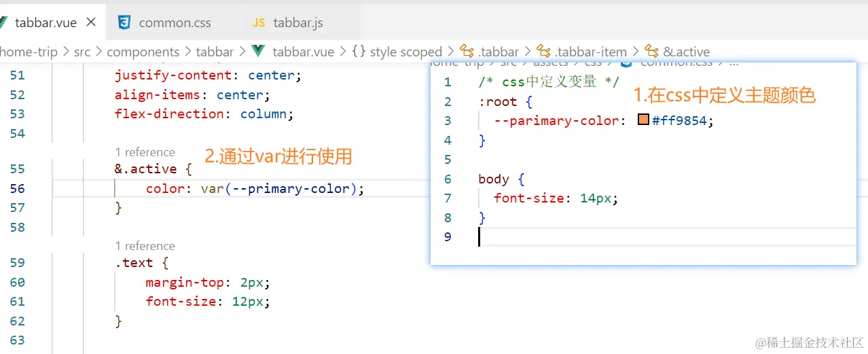
Task: Click line number 56 in gutter
Action: [18, 189]
